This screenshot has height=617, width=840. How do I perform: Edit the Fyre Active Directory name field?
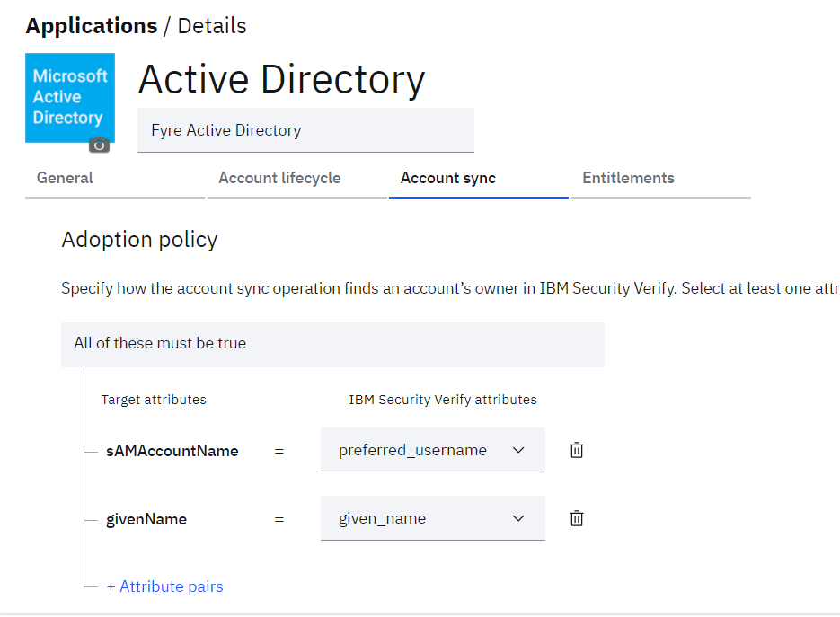(305, 130)
